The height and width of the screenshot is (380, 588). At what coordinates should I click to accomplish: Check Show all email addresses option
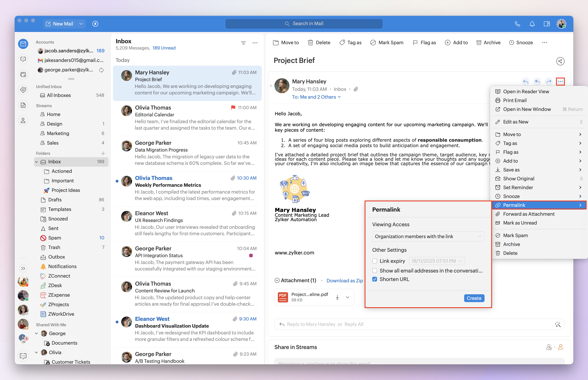click(375, 270)
